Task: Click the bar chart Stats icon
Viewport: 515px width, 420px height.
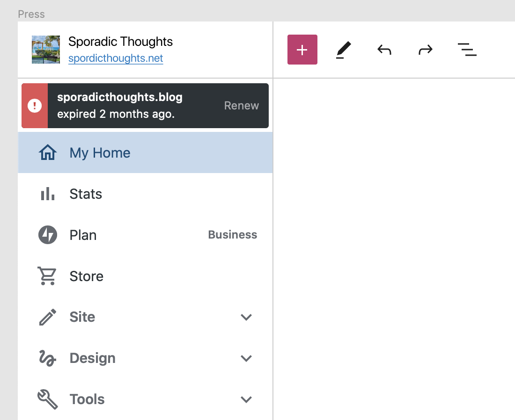Action: pos(48,194)
